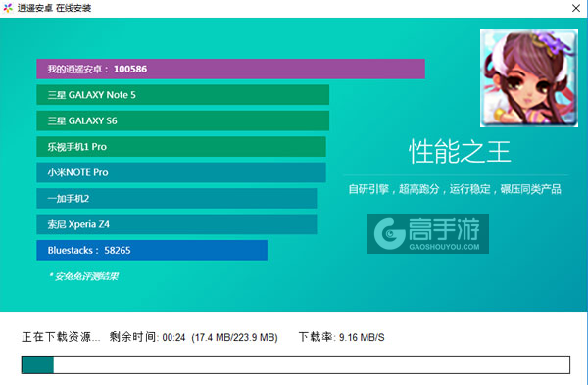Image resolution: width=588 pixels, height=385 pixels.
Task: Click the 三星 GALAXY S6 bar
Action: (x=182, y=120)
